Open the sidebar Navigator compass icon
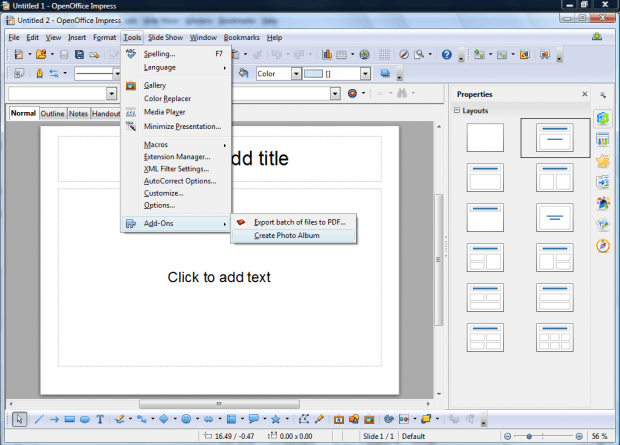This screenshot has height=445, width=620. [x=603, y=246]
